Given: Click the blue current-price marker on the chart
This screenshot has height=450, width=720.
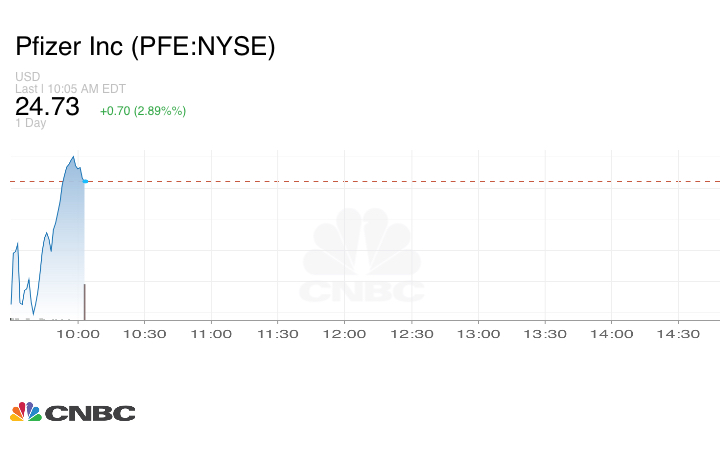Looking at the screenshot, I should tap(86, 181).
